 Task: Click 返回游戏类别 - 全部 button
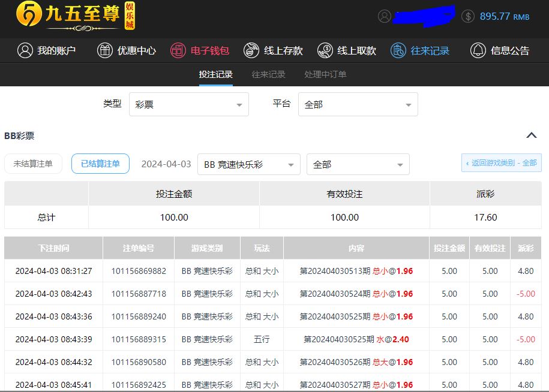click(x=501, y=162)
